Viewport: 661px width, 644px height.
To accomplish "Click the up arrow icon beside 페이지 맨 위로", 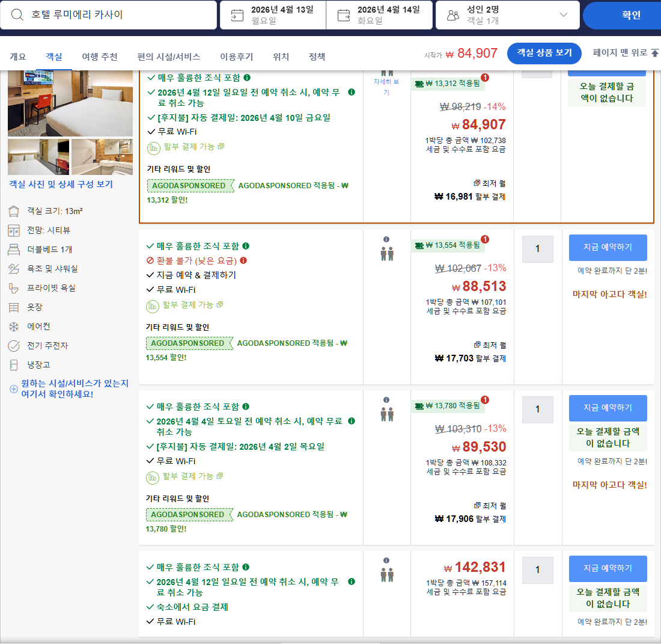I will [654, 53].
